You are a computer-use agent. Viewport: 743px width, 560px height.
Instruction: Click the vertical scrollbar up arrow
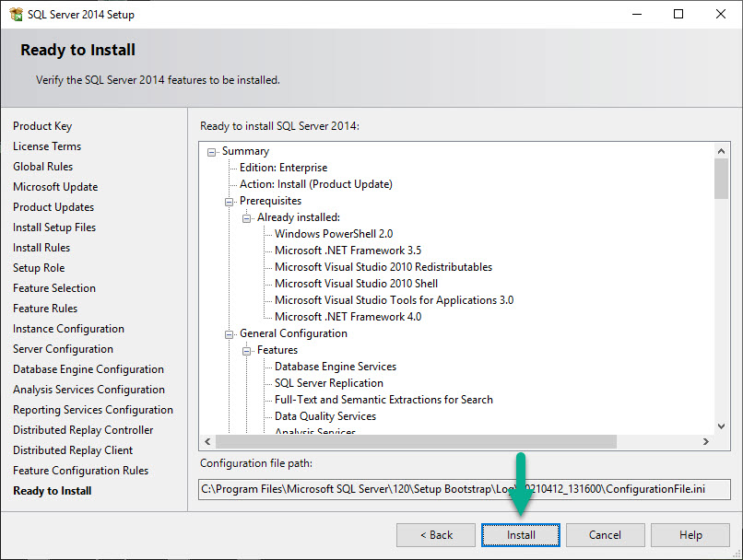click(x=721, y=151)
